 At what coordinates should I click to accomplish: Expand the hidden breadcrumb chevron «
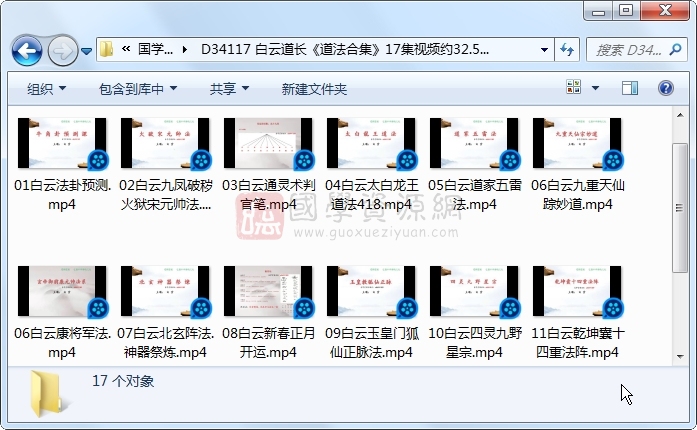click(126, 49)
